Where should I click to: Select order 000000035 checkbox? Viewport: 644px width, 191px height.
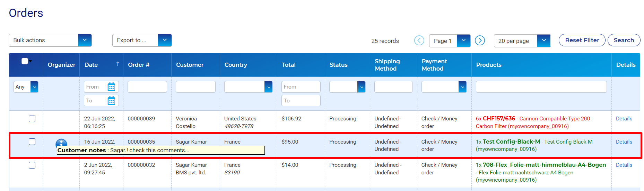[32, 142]
